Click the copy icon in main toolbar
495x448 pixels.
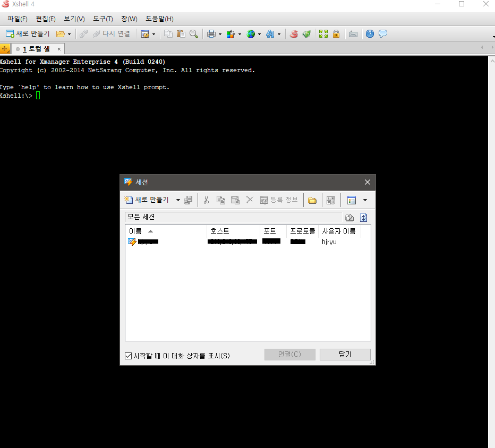click(168, 34)
